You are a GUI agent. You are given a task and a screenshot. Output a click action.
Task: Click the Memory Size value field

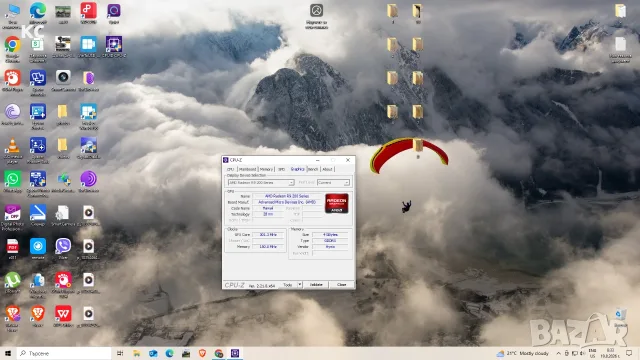click(x=330, y=235)
